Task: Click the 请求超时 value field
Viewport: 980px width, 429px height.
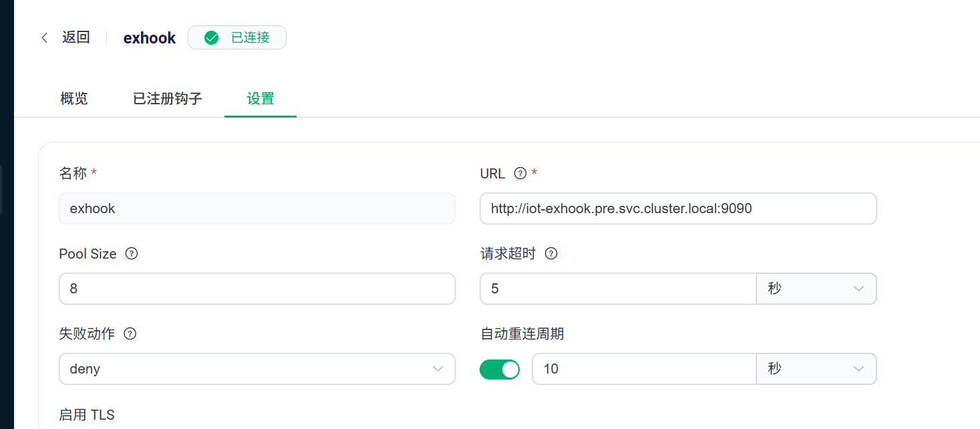Action: tap(617, 289)
